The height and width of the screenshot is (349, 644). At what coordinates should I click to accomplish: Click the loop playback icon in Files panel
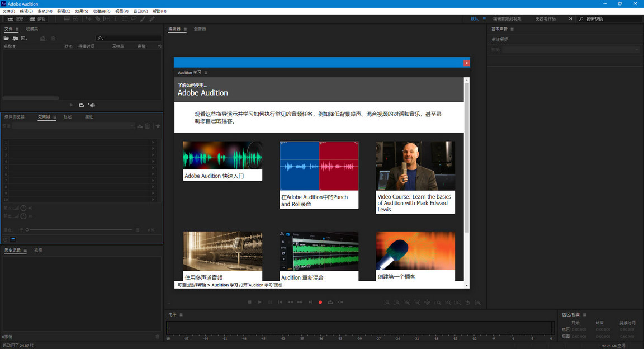[82, 105]
